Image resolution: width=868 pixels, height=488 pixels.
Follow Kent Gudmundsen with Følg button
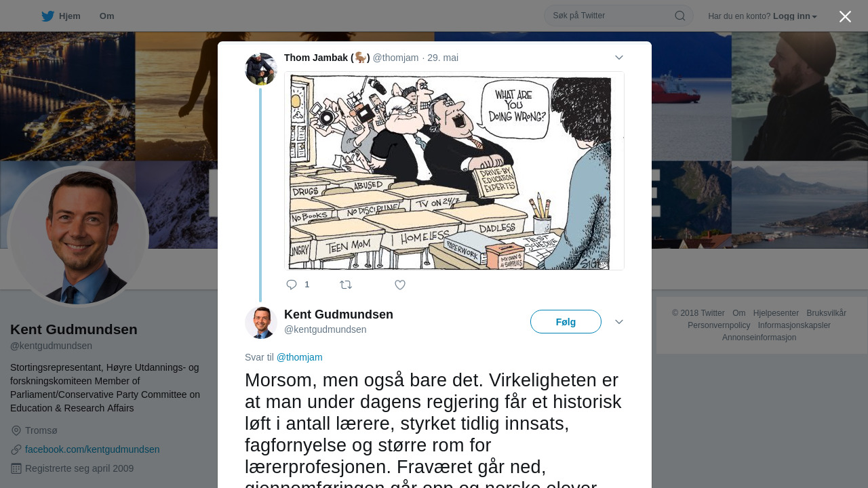566,322
